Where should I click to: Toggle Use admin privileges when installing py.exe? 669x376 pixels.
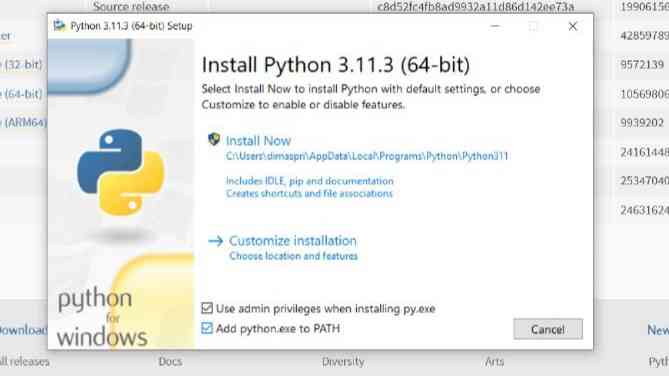pos(207,308)
